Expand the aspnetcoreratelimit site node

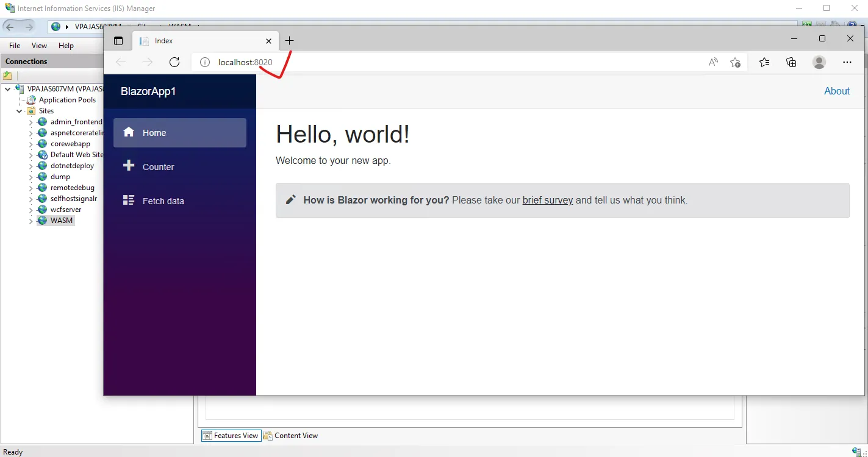(31, 133)
